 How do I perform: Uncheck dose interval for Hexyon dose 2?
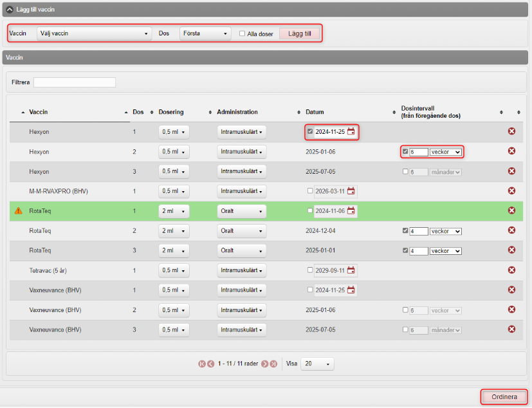405,152
